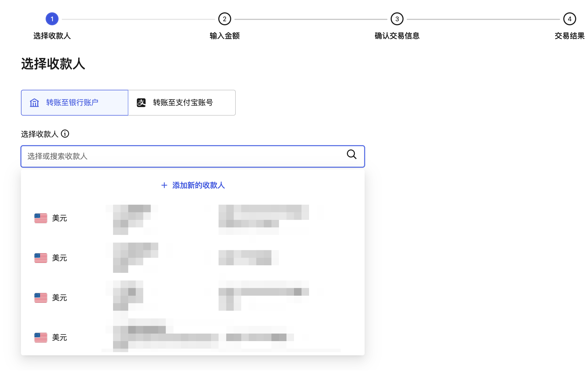Click the step 1 选择收款人 circle indicator
Screen dimensions: 588x379
[x=52, y=19]
